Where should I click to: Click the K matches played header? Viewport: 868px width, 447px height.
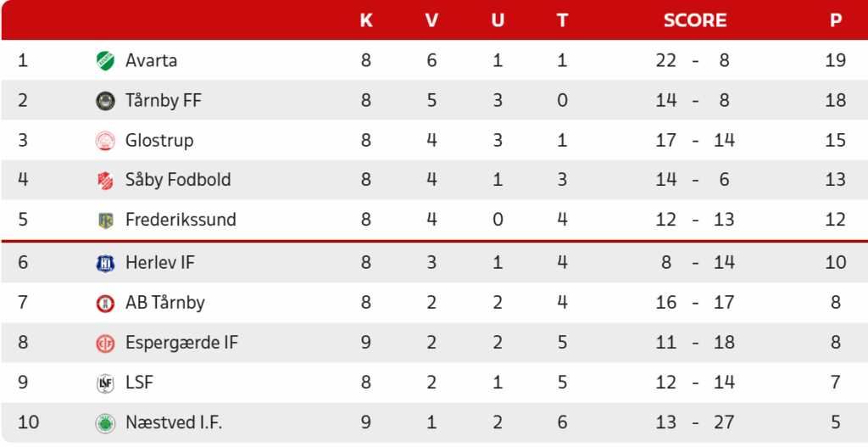(366, 20)
